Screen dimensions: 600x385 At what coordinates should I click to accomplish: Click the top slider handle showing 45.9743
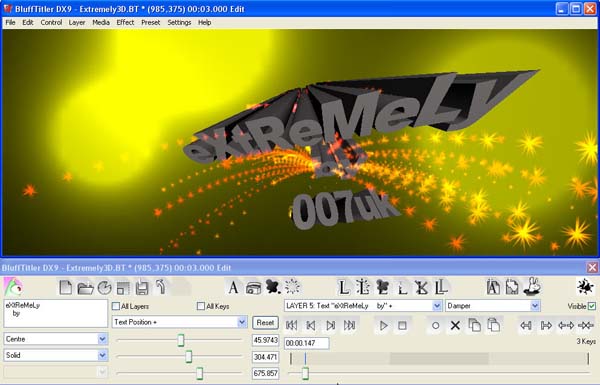pyautogui.click(x=181, y=339)
